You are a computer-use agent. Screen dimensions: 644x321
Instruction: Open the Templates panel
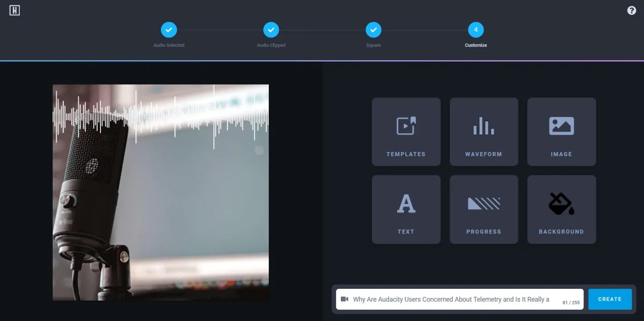pyautogui.click(x=406, y=132)
